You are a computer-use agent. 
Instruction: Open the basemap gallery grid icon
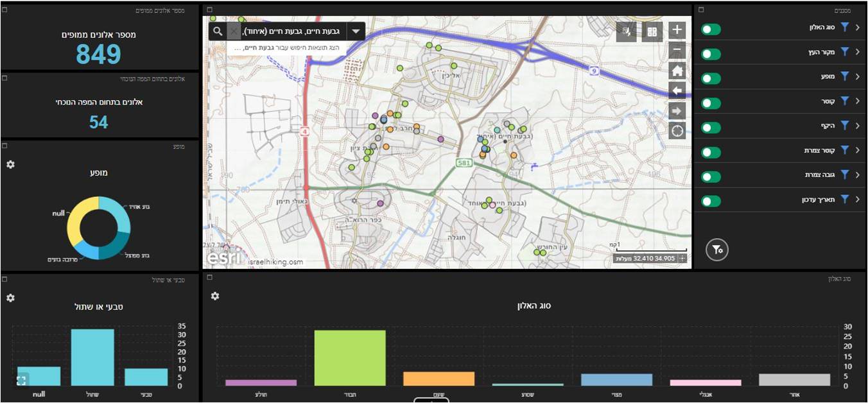(x=652, y=31)
